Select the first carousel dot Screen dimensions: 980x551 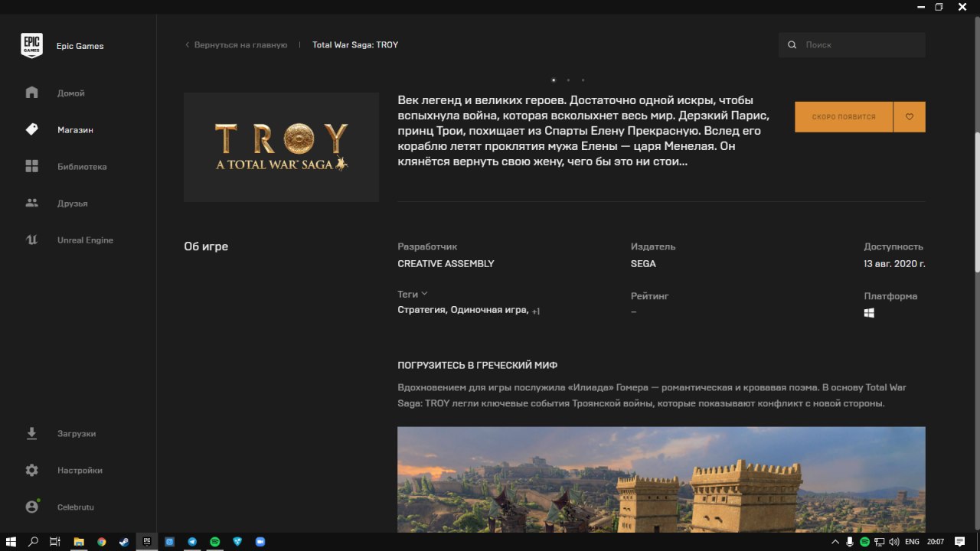(x=554, y=80)
